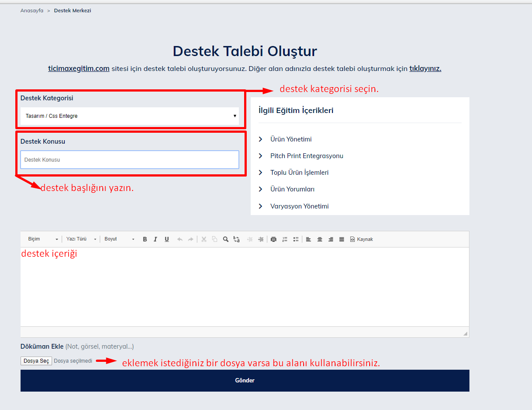Toggle bold formatting in the editor

(145, 239)
